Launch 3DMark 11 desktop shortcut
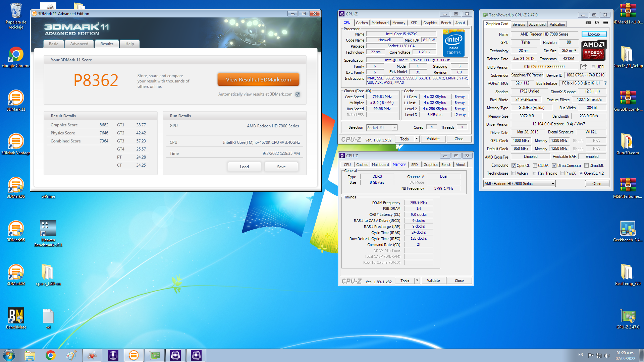The width and height of the screenshot is (644, 362). [16, 101]
